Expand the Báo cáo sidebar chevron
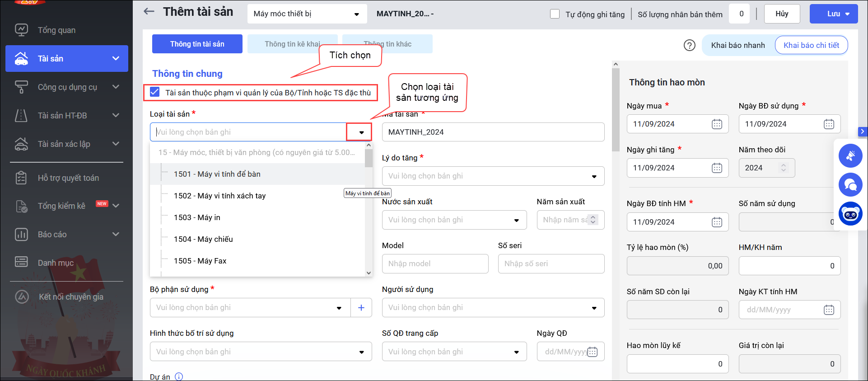Image resolution: width=868 pixels, height=381 pixels. [x=116, y=234]
